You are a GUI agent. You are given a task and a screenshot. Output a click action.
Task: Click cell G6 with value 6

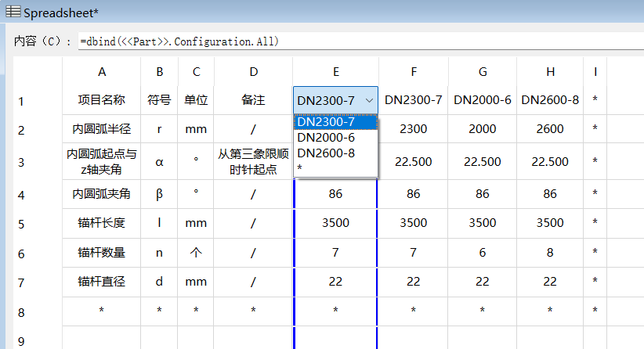[x=483, y=253]
